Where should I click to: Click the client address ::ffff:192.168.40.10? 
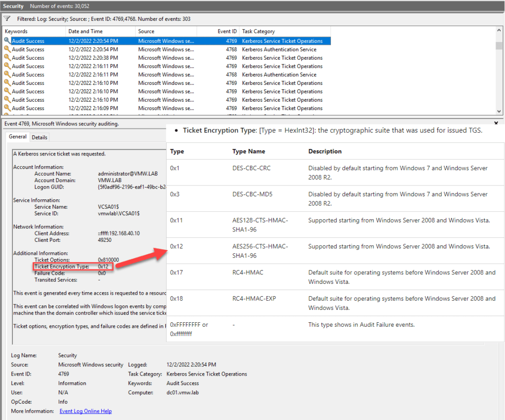click(x=119, y=233)
